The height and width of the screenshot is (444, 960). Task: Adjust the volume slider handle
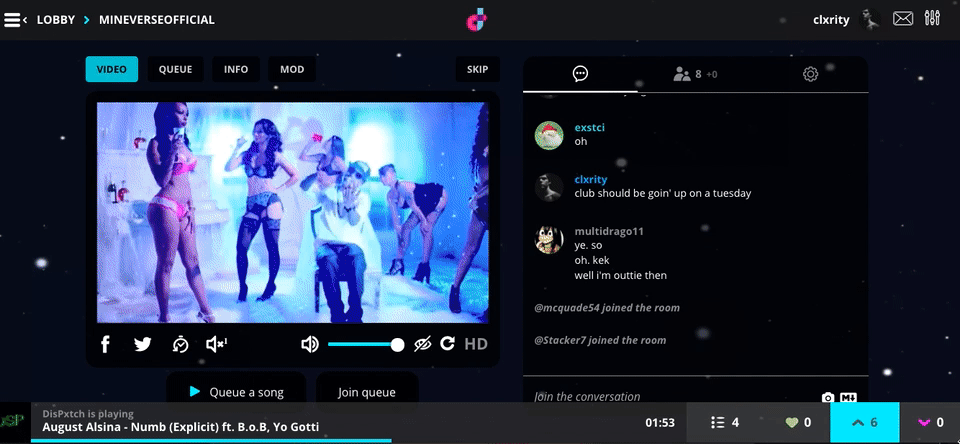(397, 345)
